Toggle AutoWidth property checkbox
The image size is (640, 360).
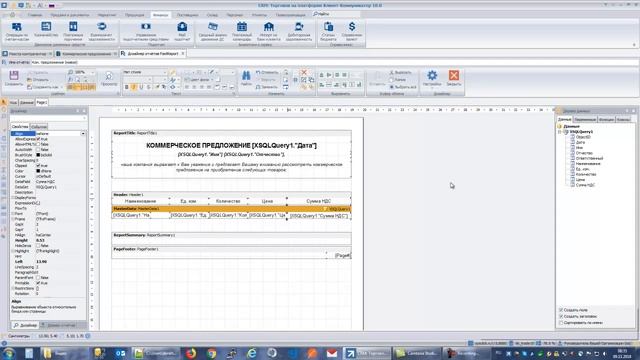(x=38, y=150)
